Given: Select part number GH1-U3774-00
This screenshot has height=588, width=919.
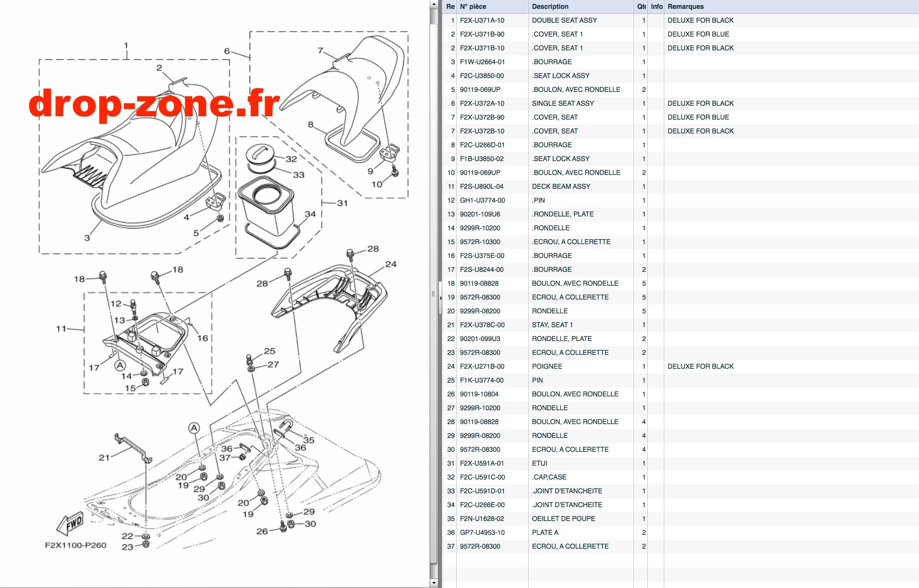Looking at the screenshot, I should click(482, 200).
